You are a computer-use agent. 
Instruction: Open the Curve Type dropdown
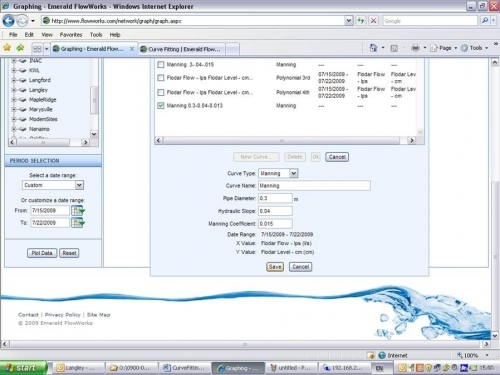click(293, 173)
